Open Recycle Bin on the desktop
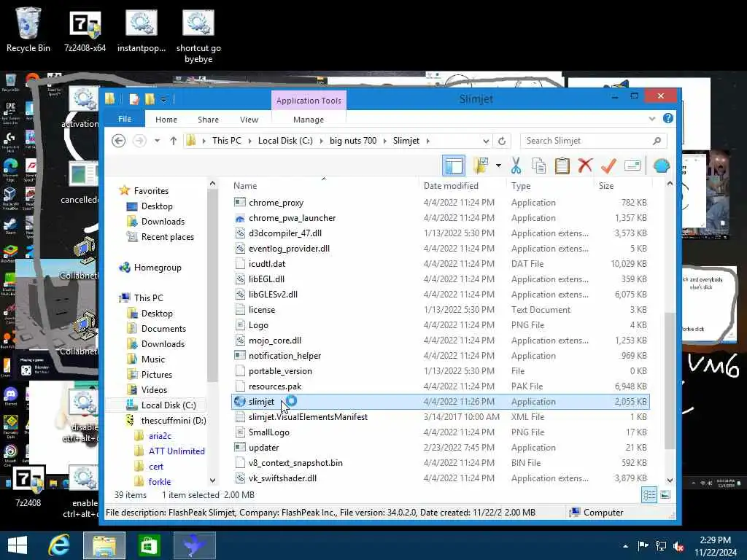 [28, 30]
